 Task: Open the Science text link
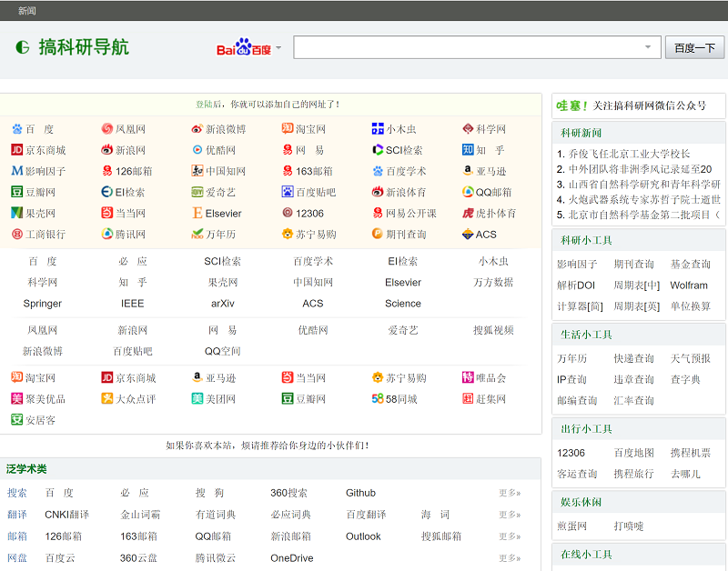[x=402, y=304]
